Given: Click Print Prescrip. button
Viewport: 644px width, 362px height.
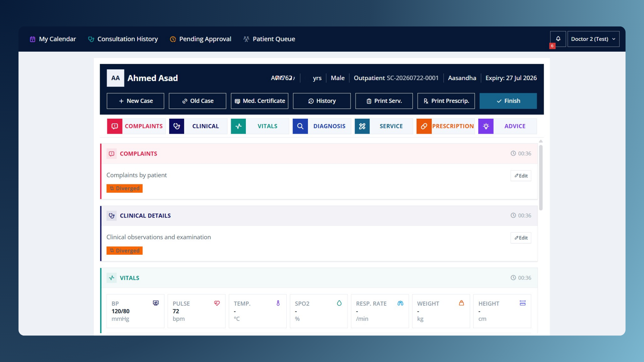Looking at the screenshot, I should pos(446,101).
